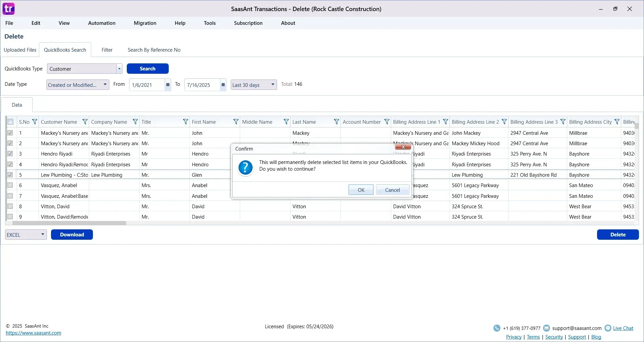Expand the QuickBooks Type Customer dropdown
Screen dimensions: 644x342
tap(119, 69)
